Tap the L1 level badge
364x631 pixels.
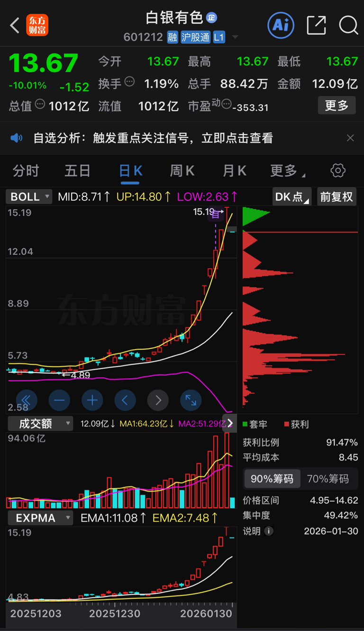(218, 37)
